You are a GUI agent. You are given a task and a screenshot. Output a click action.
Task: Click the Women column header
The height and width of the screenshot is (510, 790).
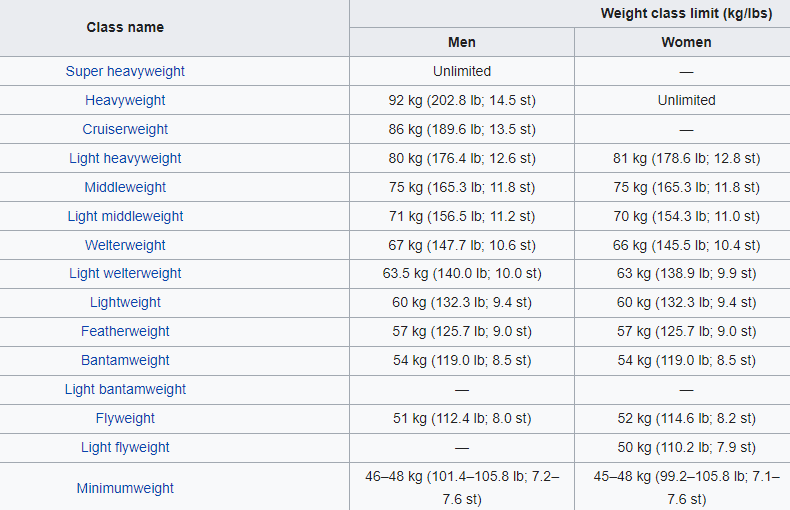[686, 42]
